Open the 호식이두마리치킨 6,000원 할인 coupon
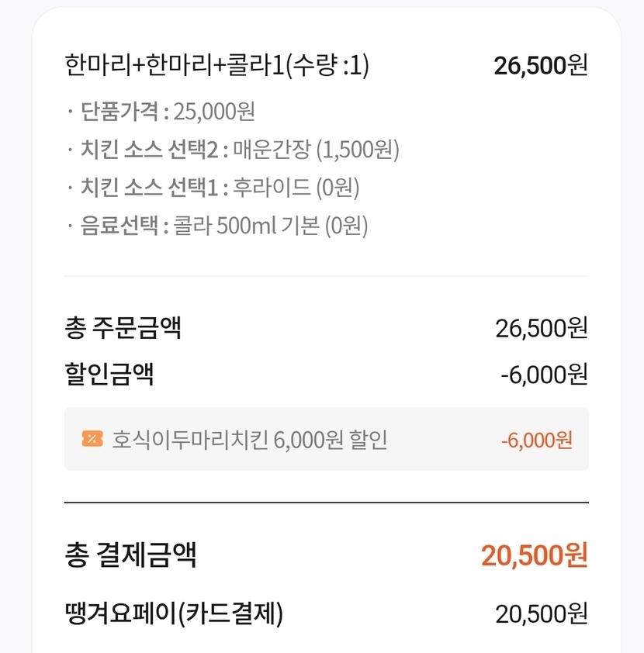The height and width of the screenshot is (653, 644). click(x=250, y=440)
